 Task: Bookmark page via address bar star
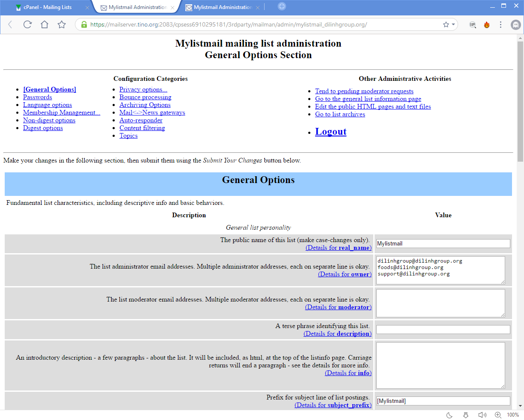(446, 24)
